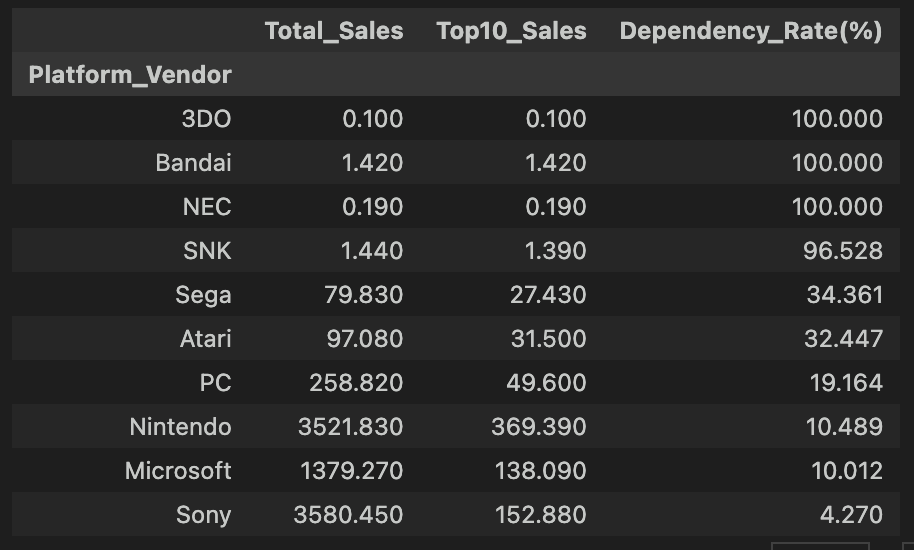This screenshot has height=550, width=914.
Task: Click the SNK row label
Action: (x=207, y=251)
